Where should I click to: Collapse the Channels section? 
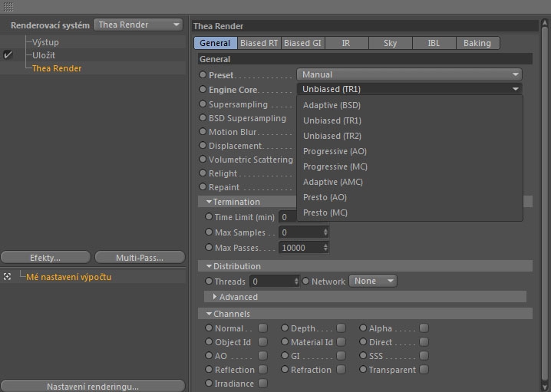click(x=209, y=313)
